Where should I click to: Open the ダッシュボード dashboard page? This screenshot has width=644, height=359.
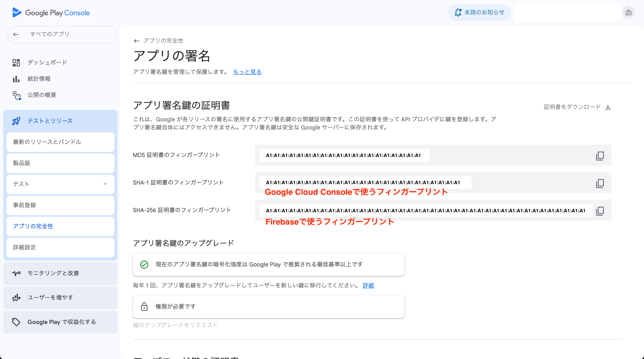click(x=47, y=62)
